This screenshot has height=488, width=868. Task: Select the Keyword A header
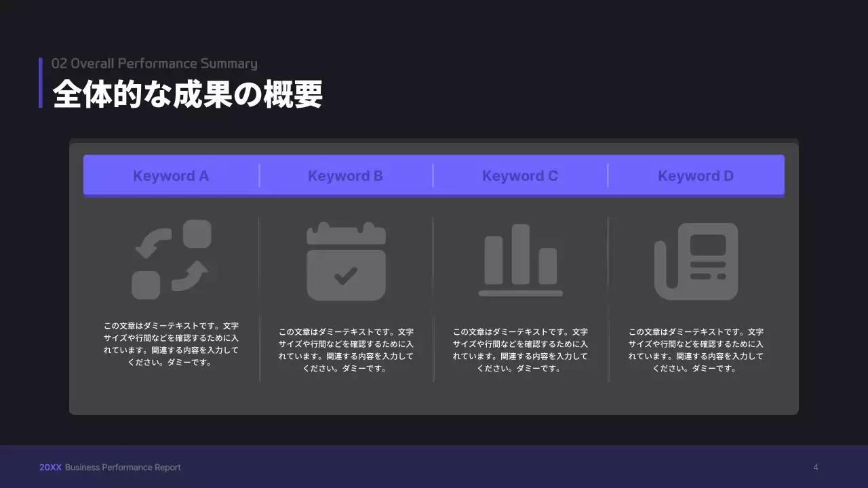coord(171,176)
